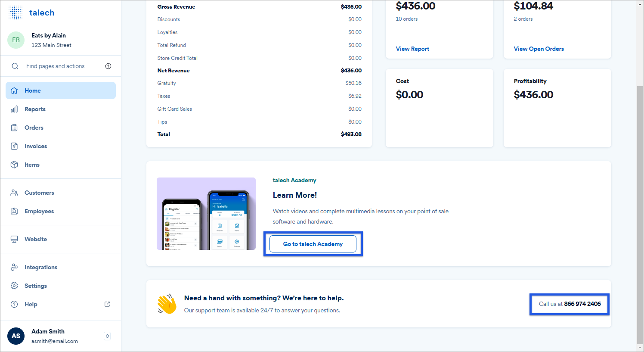Open the View Report link
The height and width of the screenshot is (352, 644).
412,49
